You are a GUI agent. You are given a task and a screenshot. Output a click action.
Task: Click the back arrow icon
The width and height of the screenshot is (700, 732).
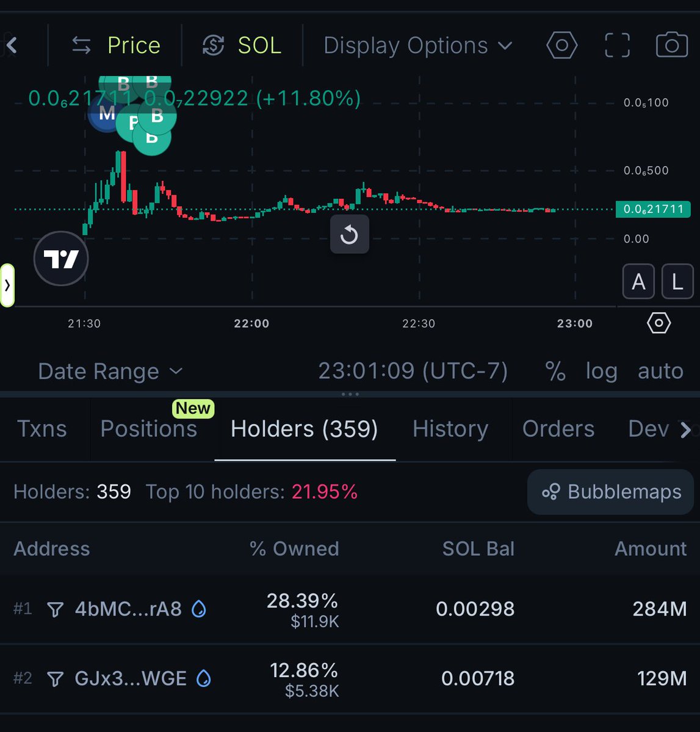(x=12, y=45)
